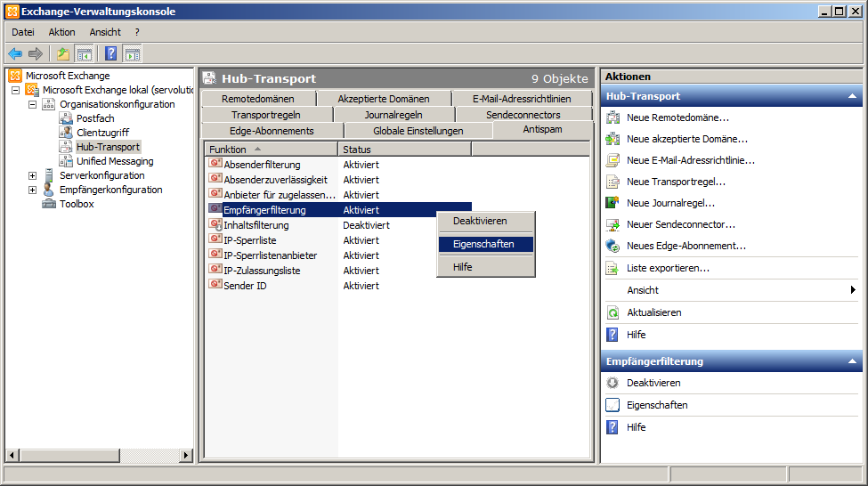Collapse the Organisationskonfiguration node
The height and width of the screenshot is (486, 868).
pos(33,104)
